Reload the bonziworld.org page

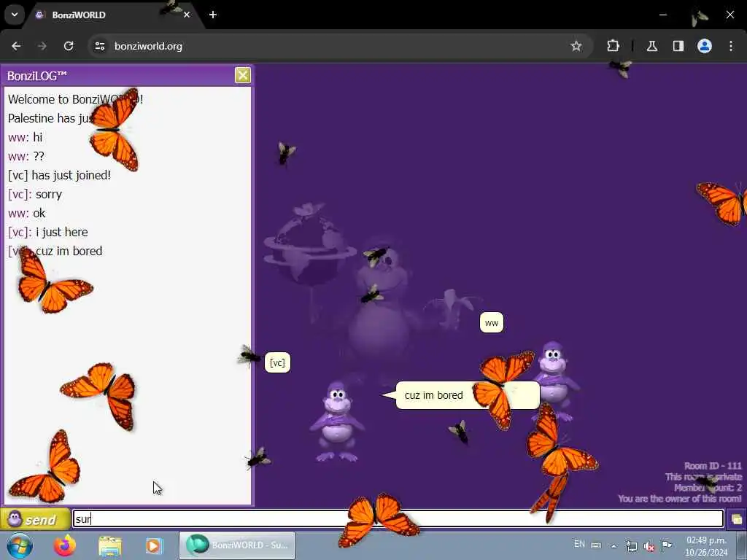tap(69, 46)
